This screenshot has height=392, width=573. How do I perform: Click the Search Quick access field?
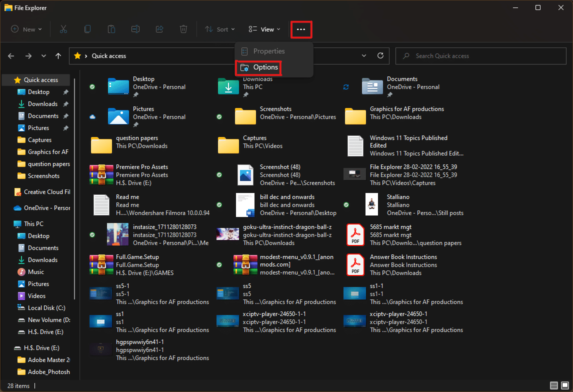tap(481, 56)
